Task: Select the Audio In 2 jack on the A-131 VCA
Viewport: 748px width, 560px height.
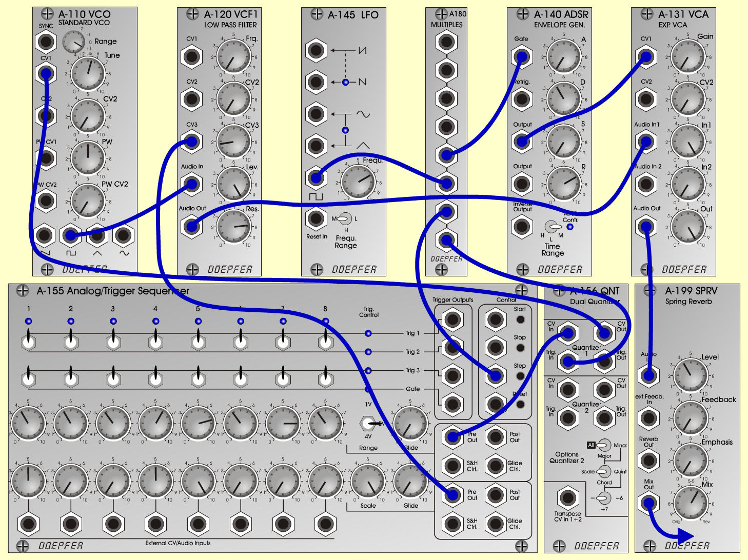Action: pyautogui.click(x=646, y=184)
